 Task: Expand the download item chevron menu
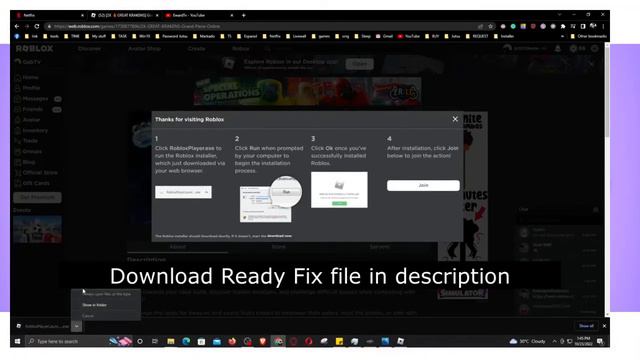pos(76,326)
